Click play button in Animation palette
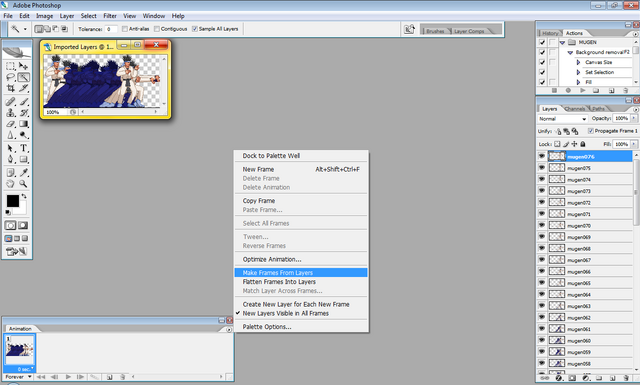 coord(68,377)
